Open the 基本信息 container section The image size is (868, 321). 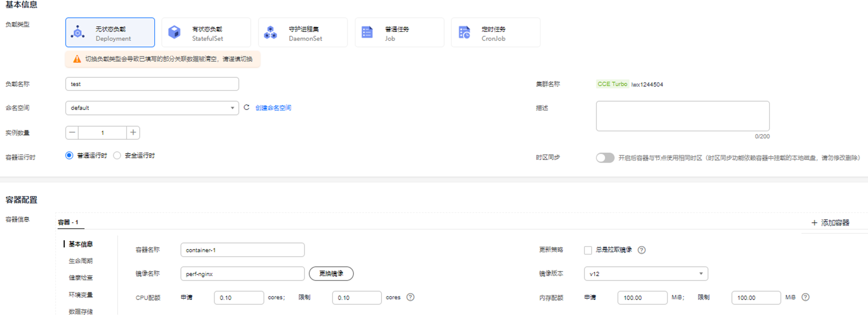point(80,244)
